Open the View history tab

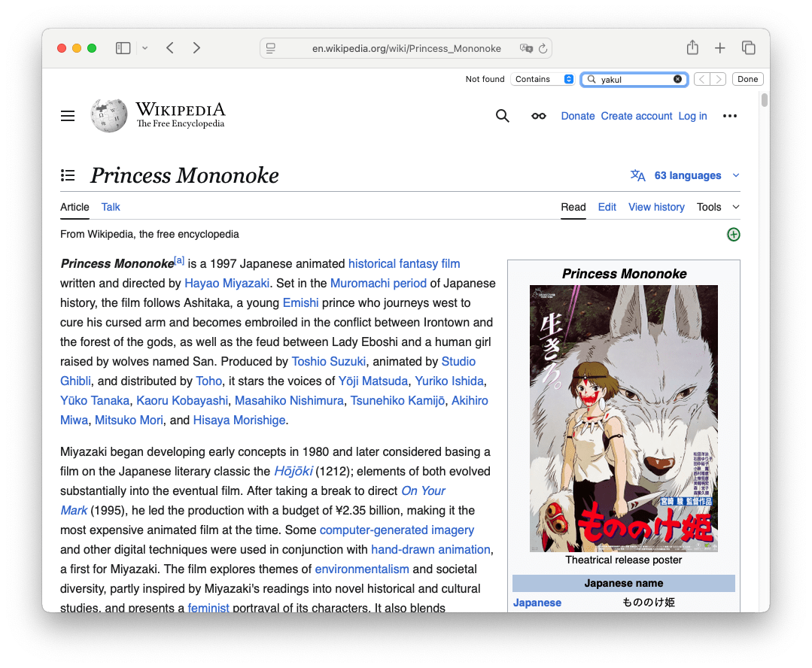click(x=656, y=207)
